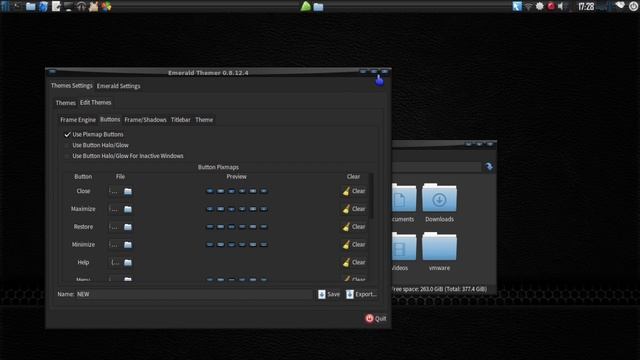Select the Edit Themes tab

tap(96, 102)
